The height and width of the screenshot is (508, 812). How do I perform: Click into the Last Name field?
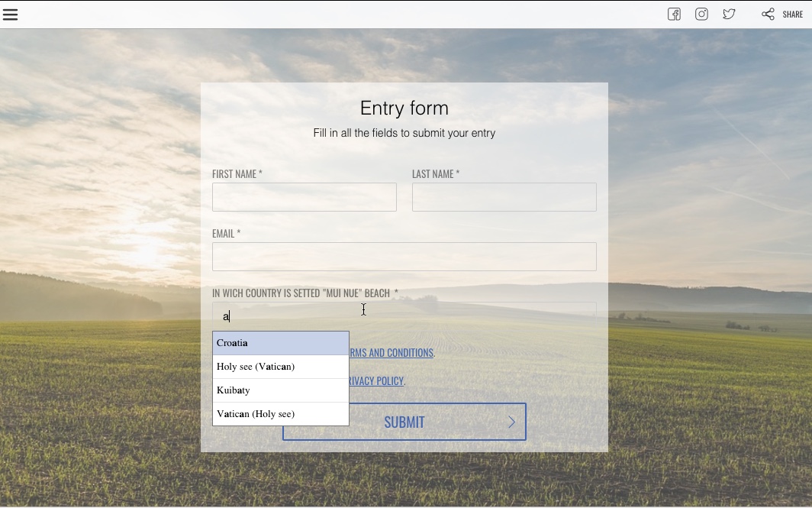point(504,197)
